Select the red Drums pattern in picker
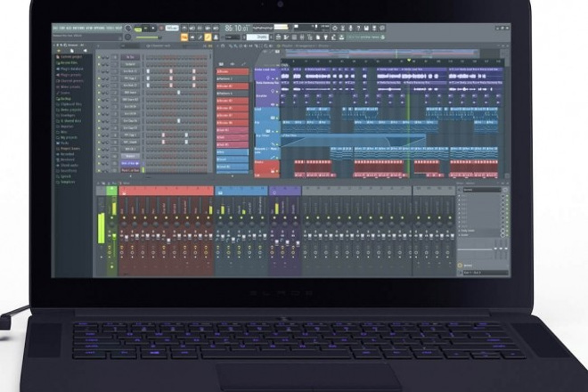 pyautogui.click(x=233, y=71)
